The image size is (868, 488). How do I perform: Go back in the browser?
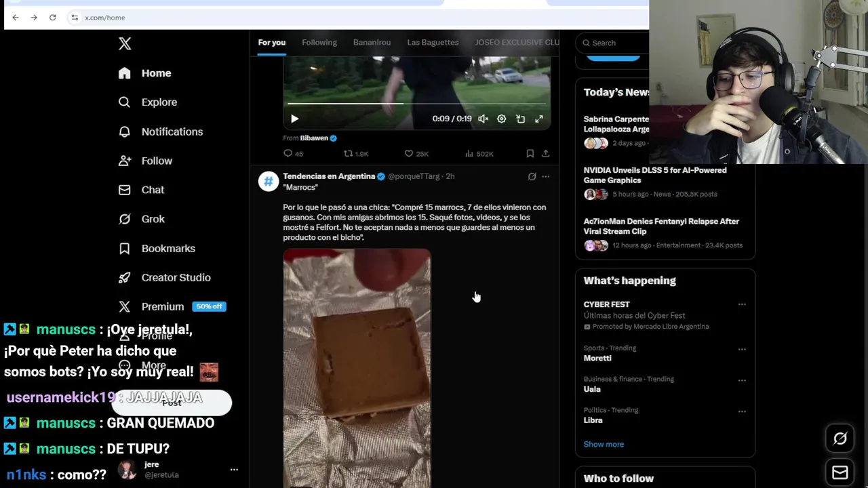pos(16,18)
